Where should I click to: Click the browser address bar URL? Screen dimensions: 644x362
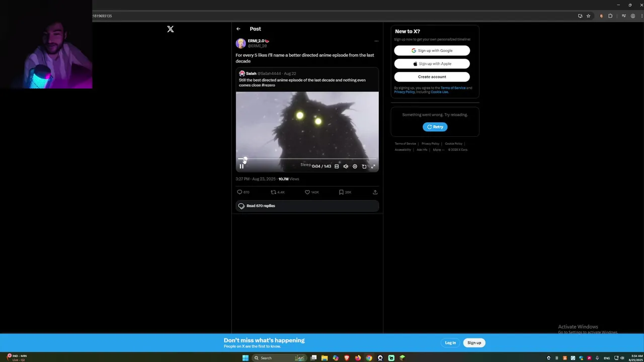click(102, 16)
